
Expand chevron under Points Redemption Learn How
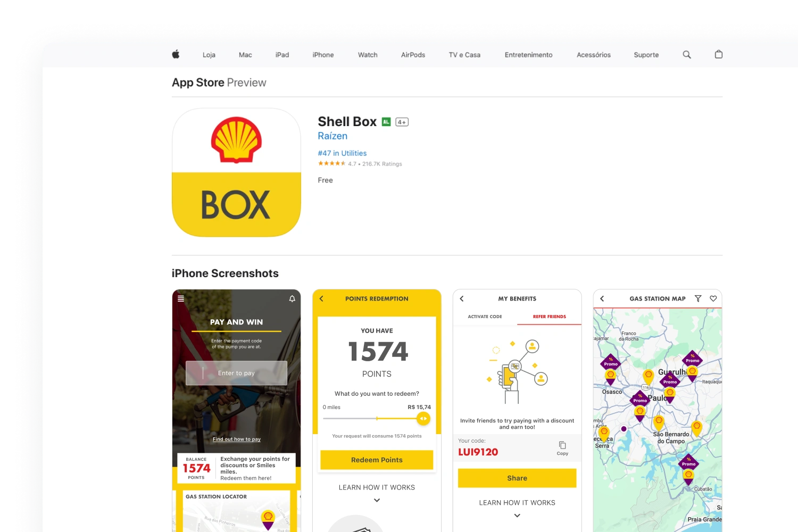click(x=377, y=500)
